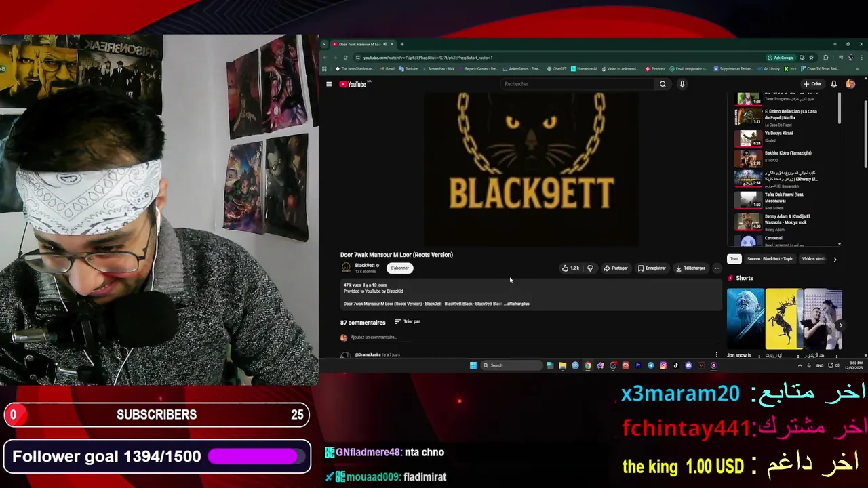
Task: Expand description with ...afficher plus
Action: [x=517, y=304]
